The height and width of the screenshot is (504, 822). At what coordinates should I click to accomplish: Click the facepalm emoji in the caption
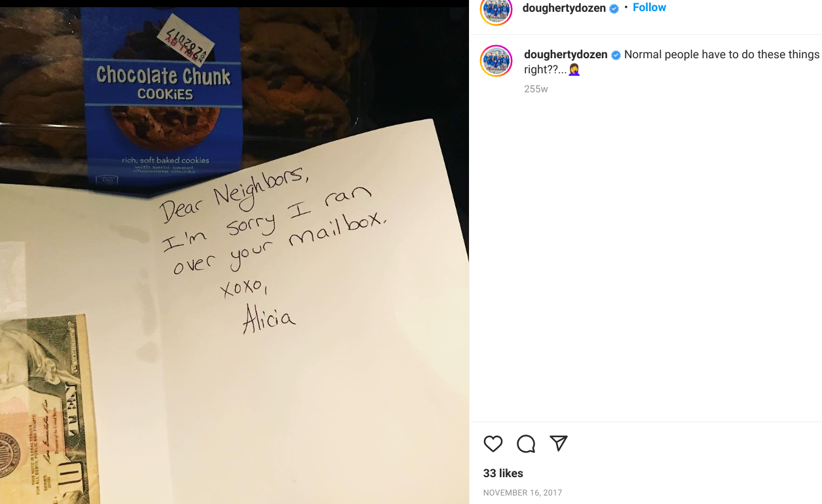pyautogui.click(x=574, y=69)
